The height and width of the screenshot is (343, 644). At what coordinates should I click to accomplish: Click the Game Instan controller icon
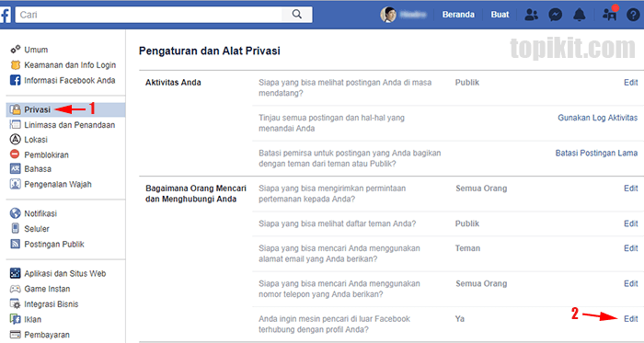pos(16,289)
